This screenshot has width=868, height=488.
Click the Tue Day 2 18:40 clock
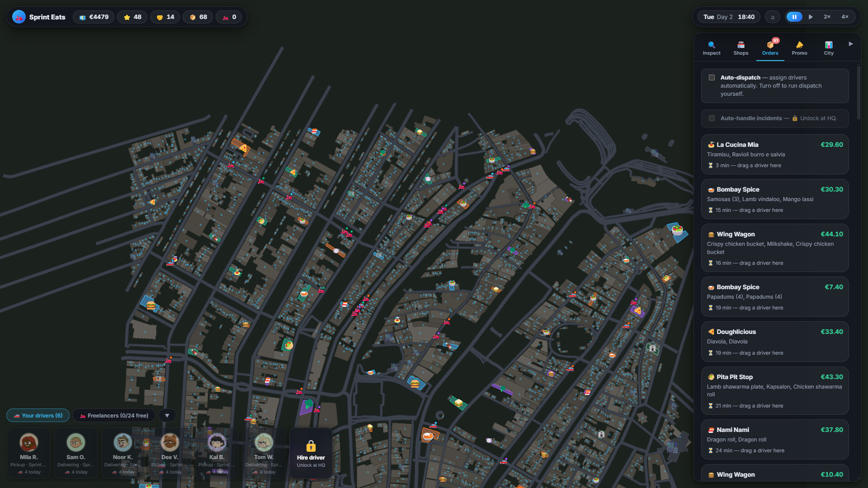click(729, 17)
